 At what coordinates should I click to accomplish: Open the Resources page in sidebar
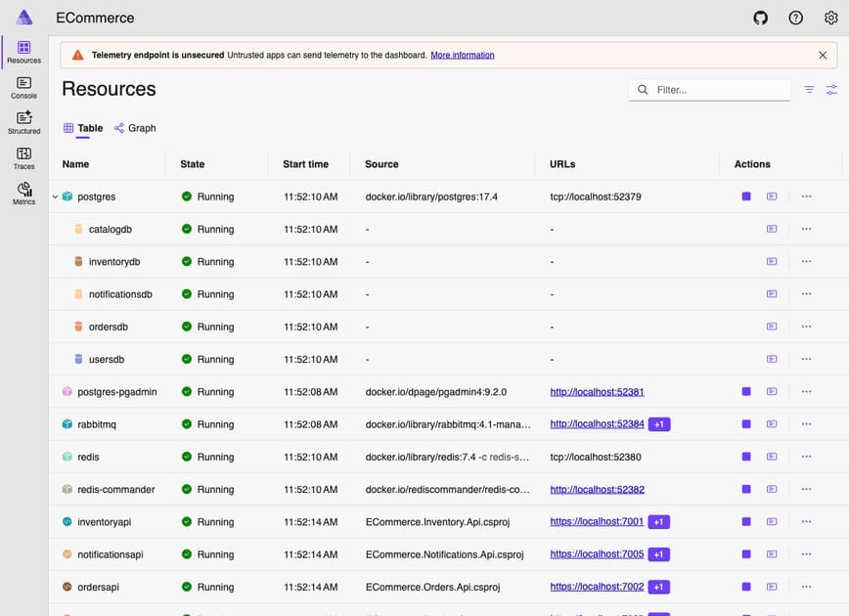pyautogui.click(x=23, y=52)
